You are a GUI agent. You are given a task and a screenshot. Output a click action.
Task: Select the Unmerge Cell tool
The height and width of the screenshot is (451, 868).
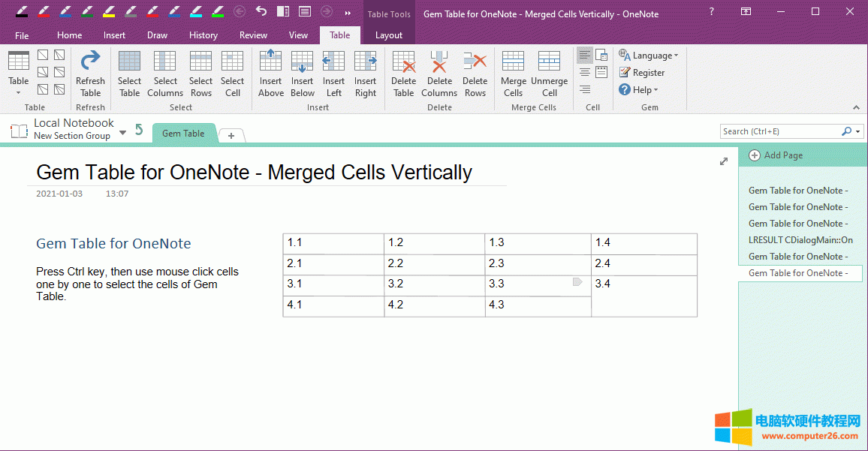pyautogui.click(x=549, y=73)
